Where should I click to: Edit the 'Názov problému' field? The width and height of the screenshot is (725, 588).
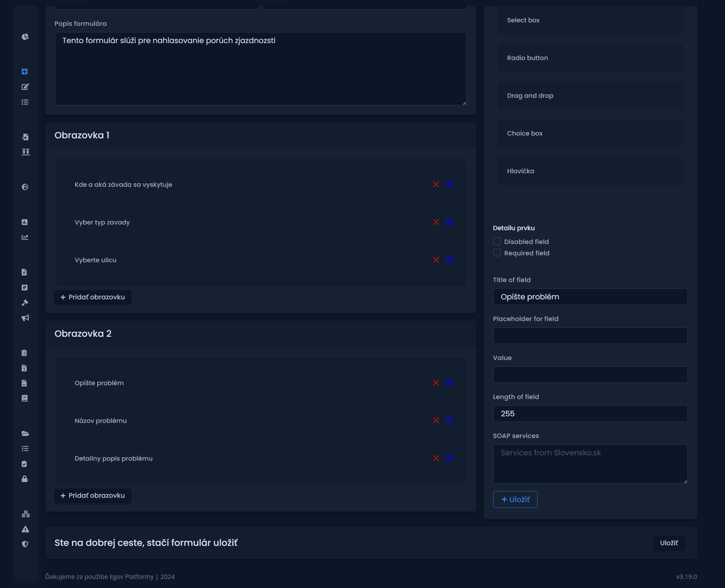point(449,420)
